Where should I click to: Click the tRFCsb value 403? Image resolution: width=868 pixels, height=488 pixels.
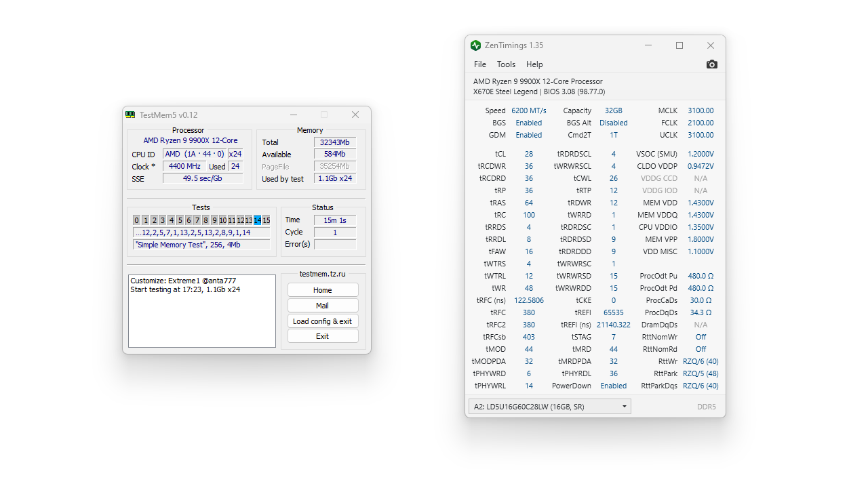point(529,337)
